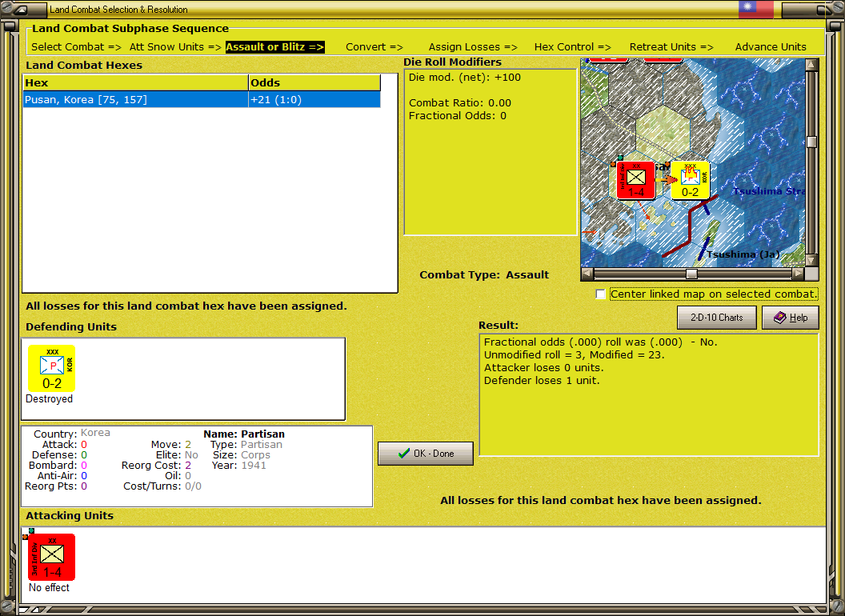
Task: Click the Chinese flag icon in title bar
Action: coord(755,10)
